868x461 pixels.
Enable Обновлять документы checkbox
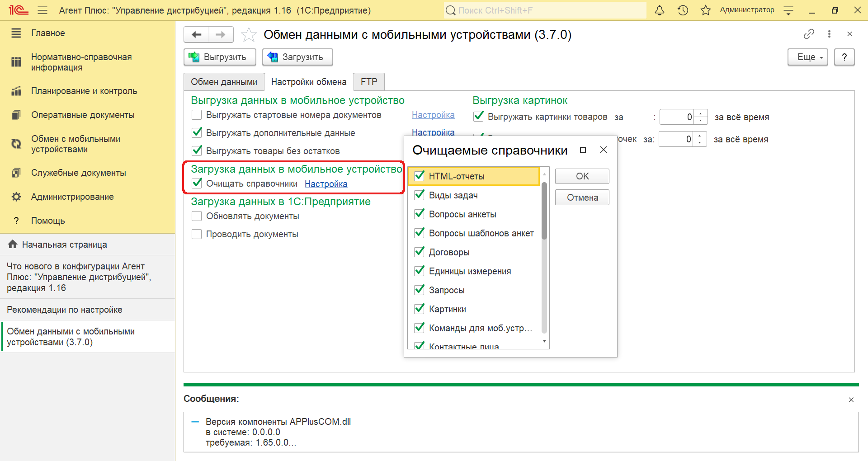coord(197,216)
